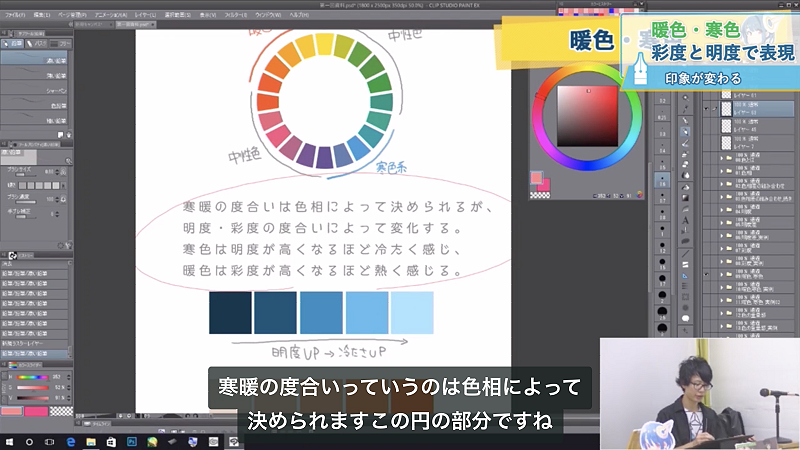Select the Eraser tool
The width and height of the screenshot is (800, 450).
coord(685,164)
